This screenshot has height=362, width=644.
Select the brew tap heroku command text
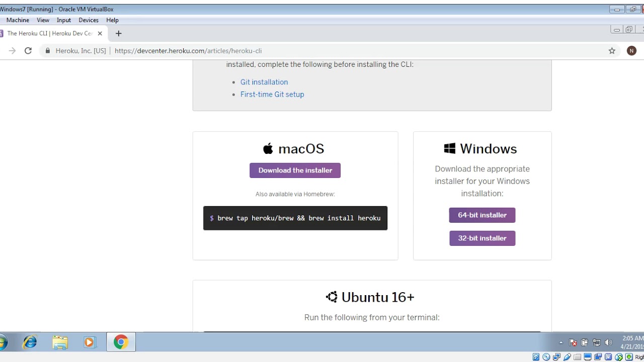tap(299, 218)
